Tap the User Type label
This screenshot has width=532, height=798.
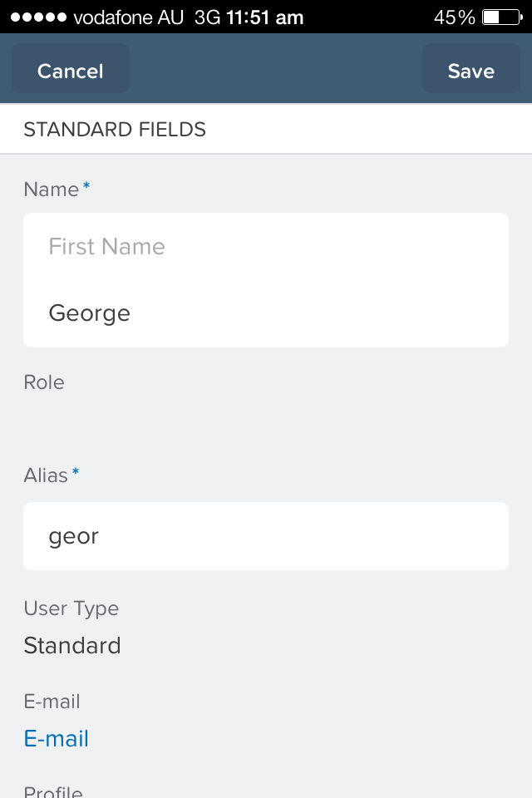(x=71, y=608)
